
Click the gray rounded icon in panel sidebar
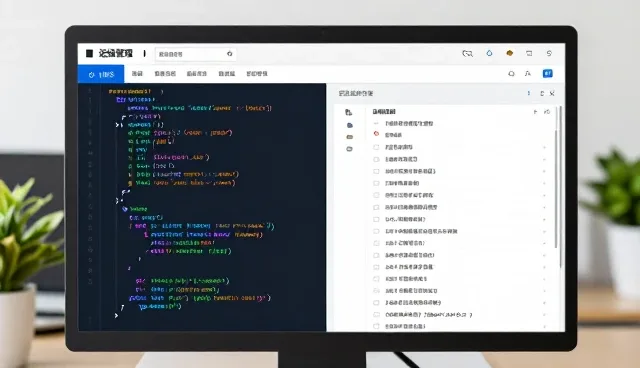coord(349,149)
